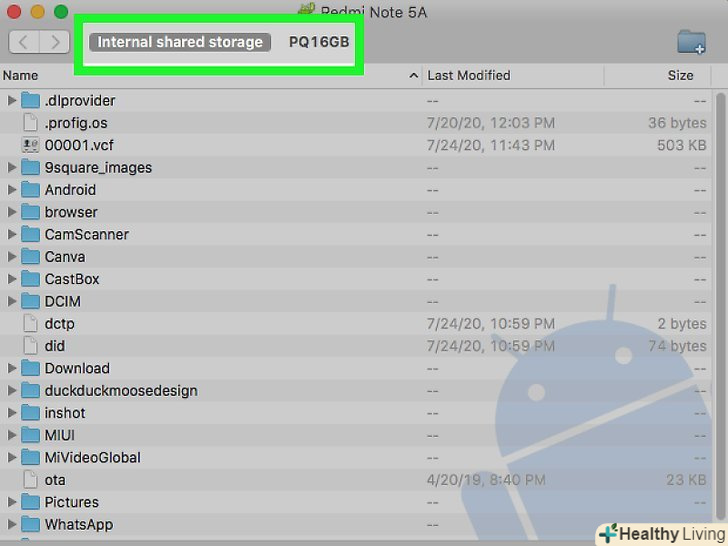Select the WhatsApp folder name
The width and height of the screenshot is (728, 546).
click(x=79, y=525)
